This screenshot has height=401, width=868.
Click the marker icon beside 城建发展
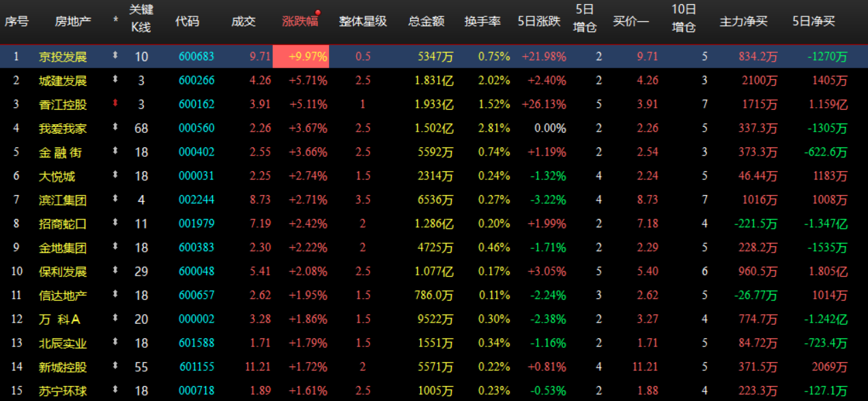point(115,80)
